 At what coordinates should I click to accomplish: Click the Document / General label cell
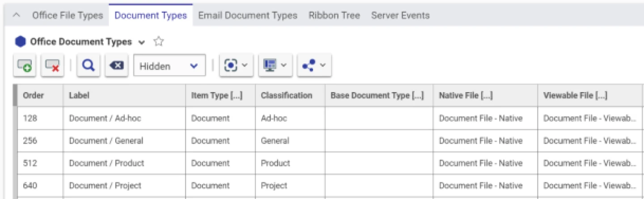(124, 141)
